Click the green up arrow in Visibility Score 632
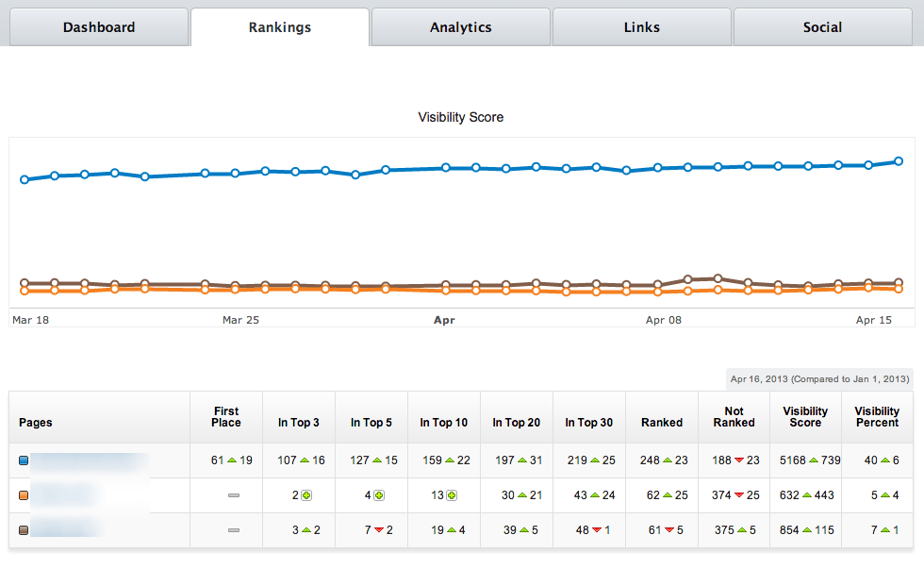 click(x=807, y=495)
